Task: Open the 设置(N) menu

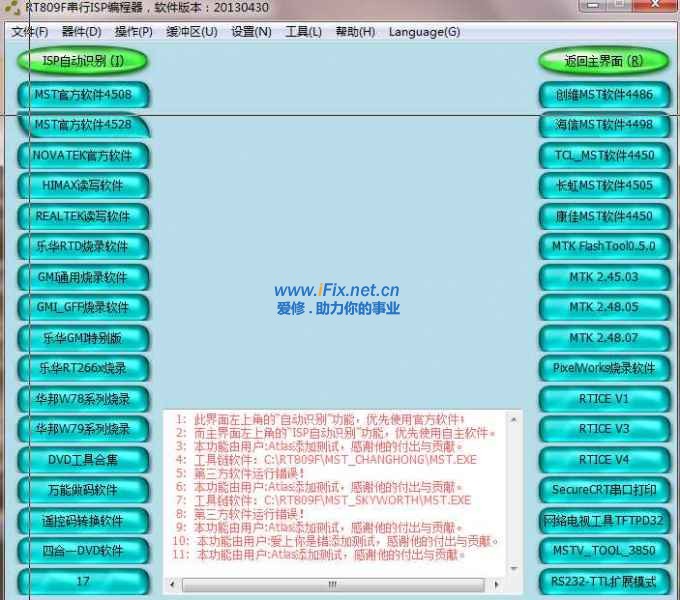Action: [x=251, y=32]
